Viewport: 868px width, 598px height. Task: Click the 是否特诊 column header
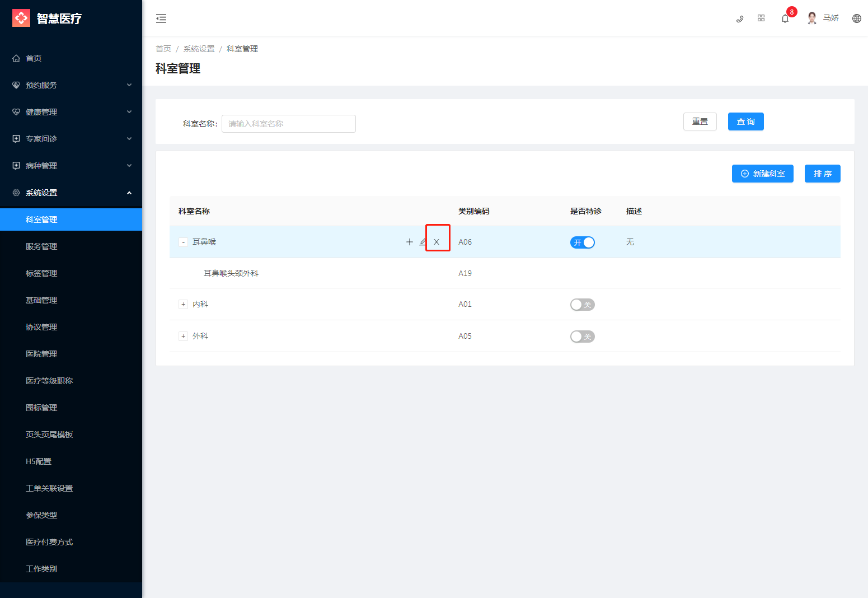click(586, 211)
